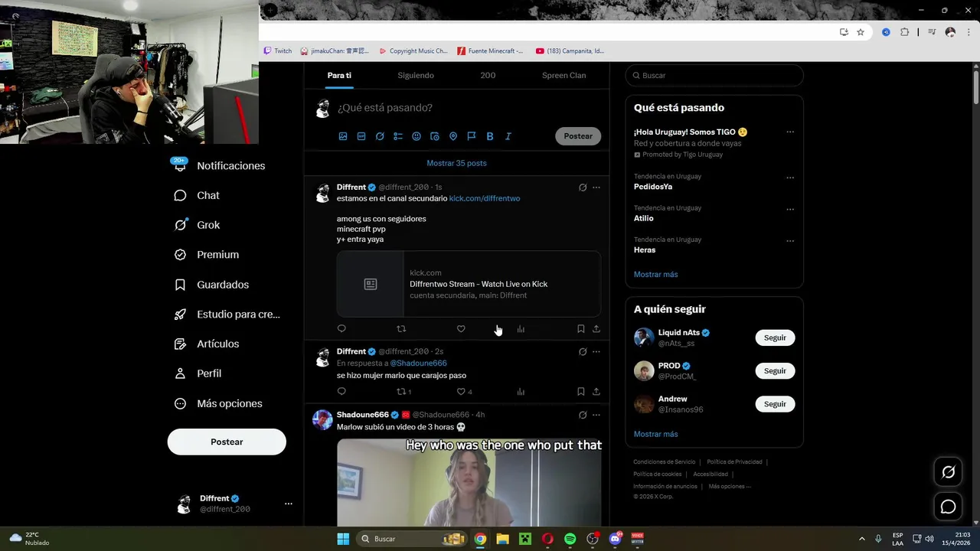Viewport: 980px width, 551px height.
Task: Expand Más opciones menu
Action: [218, 403]
